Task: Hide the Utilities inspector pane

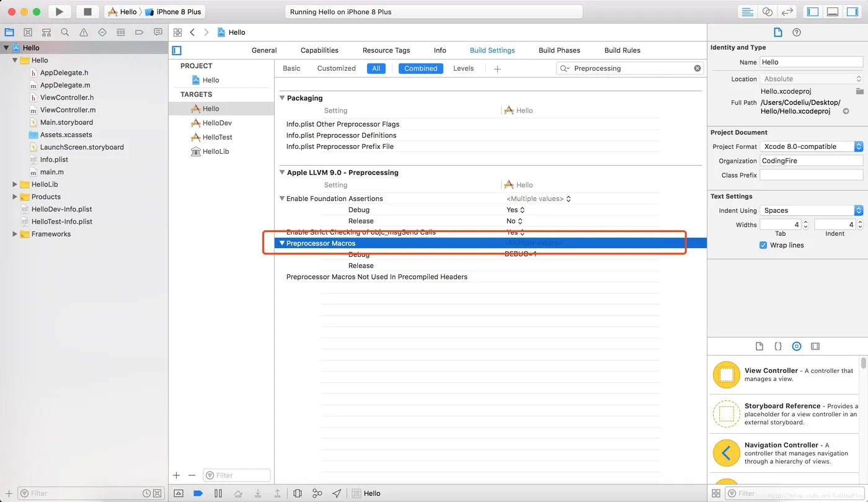Action: [852, 12]
